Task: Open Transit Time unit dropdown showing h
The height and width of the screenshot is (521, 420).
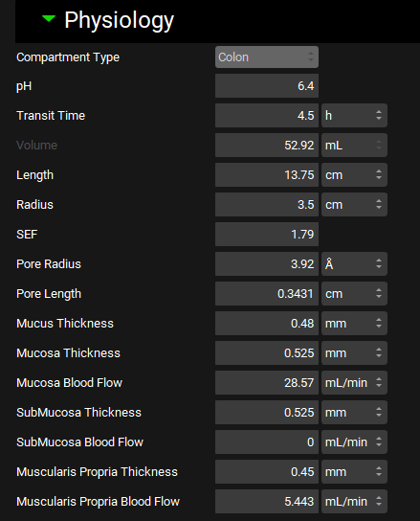Action: point(354,116)
